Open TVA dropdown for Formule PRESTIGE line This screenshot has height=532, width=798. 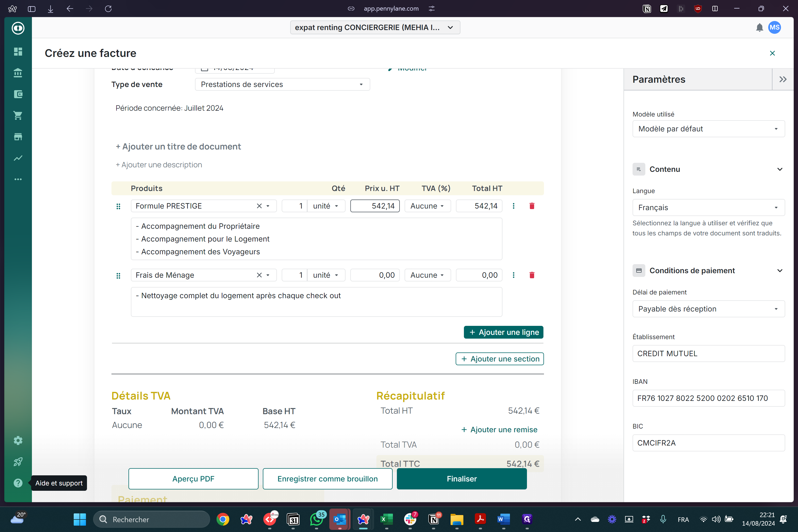tap(427, 206)
